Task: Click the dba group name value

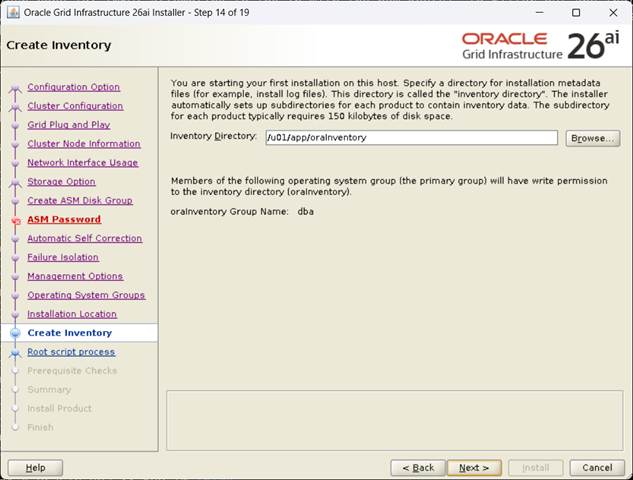Action: (306, 212)
